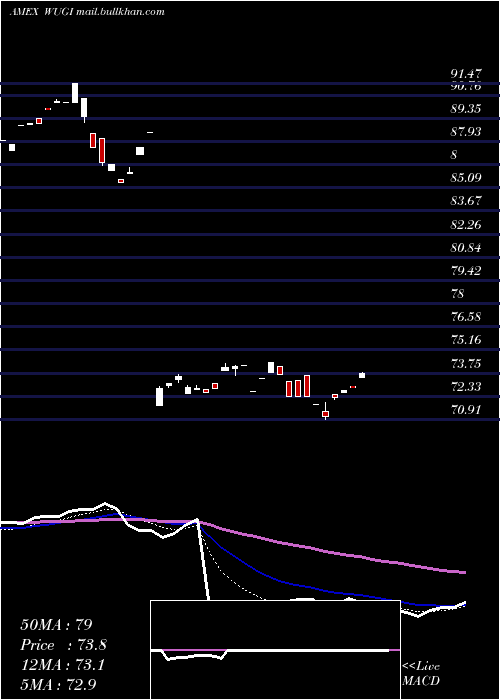Click the 75.16 price axis label
Image resolution: width=500 pixels, height=700 pixels.
(x=466, y=340)
